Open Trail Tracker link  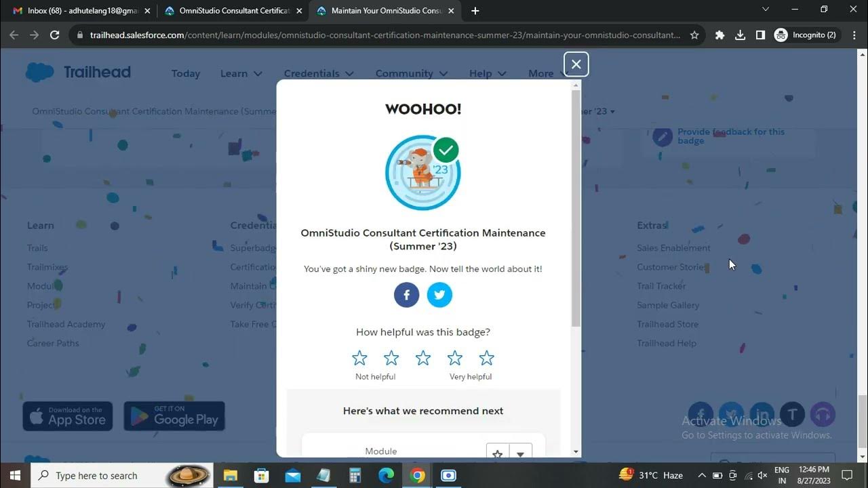661,286
